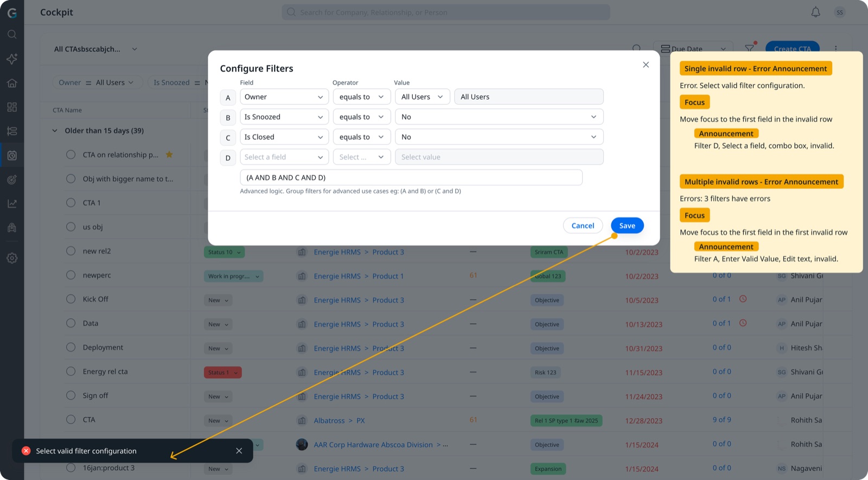Edit the advanced logic expression field
Image resolution: width=868 pixels, height=480 pixels.
[411, 177]
